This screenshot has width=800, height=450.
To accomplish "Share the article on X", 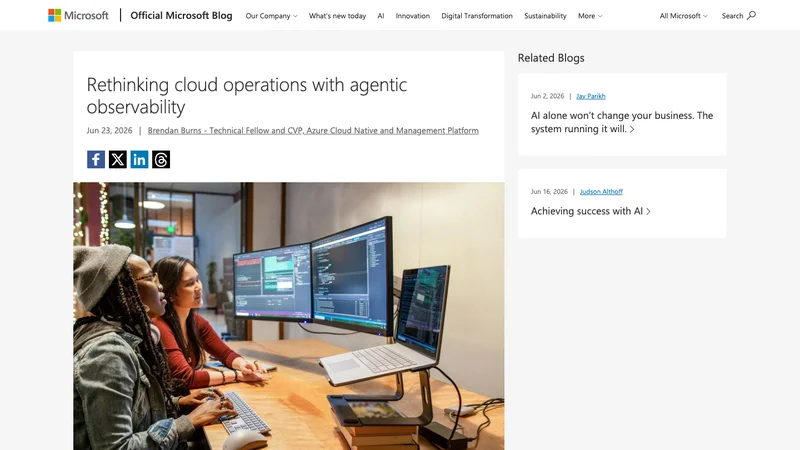I will (117, 159).
